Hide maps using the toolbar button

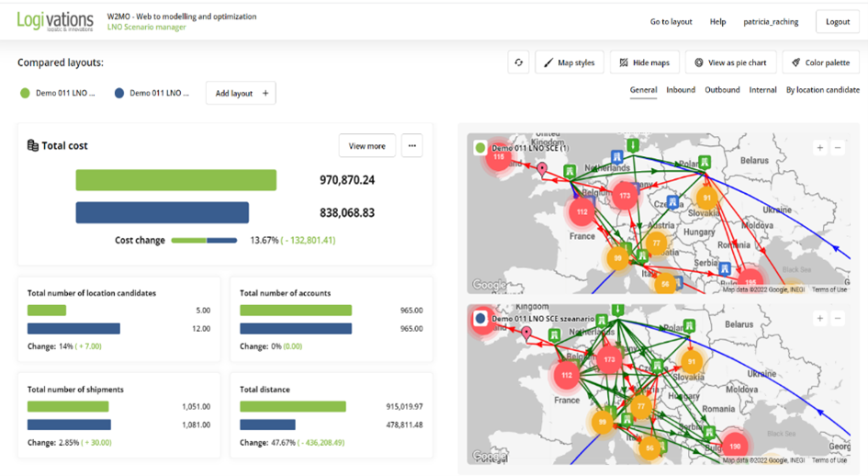(x=645, y=62)
